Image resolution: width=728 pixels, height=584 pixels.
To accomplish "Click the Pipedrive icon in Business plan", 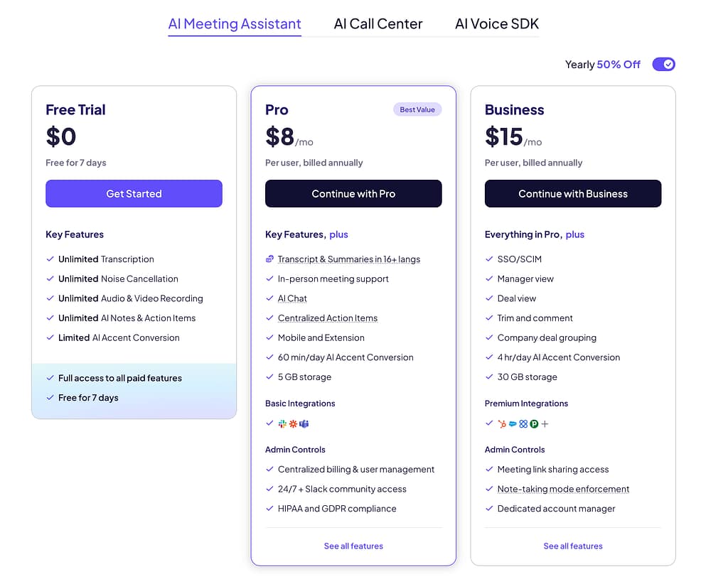I will click(534, 423).
